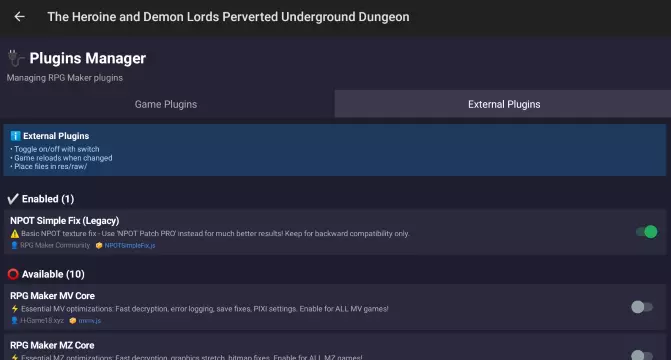Click the 'External Plugins' banner heading
This screenshot has height=360, width=671.
56,136
